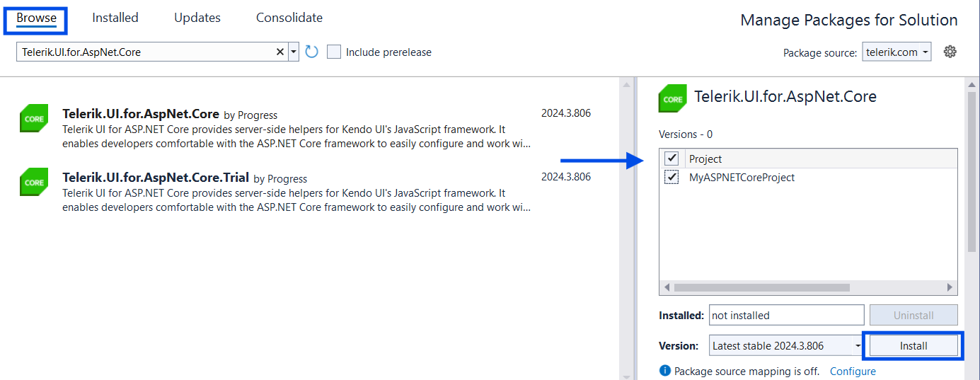The width and height of the screenshot is (980, 380).
Task: Click the Telerik.UI.for.AspNet.Core.Trial package icon
Action: pos(34,182)
